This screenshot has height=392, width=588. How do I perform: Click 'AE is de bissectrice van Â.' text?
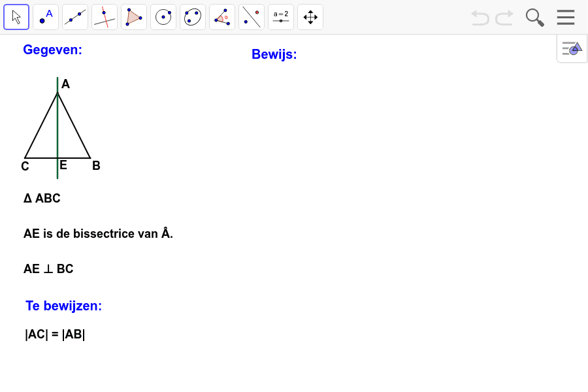point(98,233)
